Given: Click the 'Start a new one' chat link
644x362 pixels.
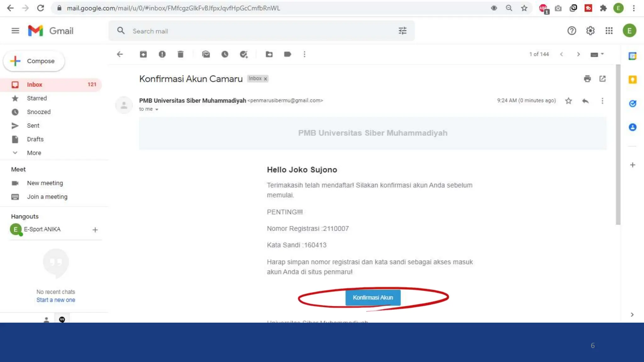Looking at the screenshot, I should pos(56,300).
